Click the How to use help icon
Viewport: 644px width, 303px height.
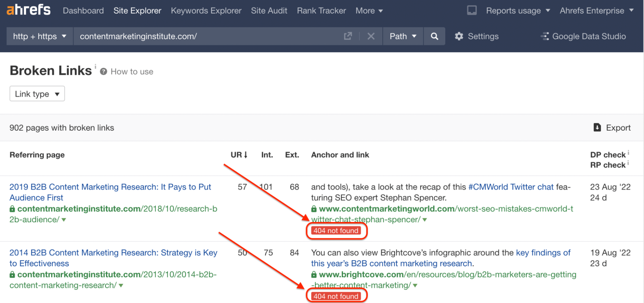(103, 71)
